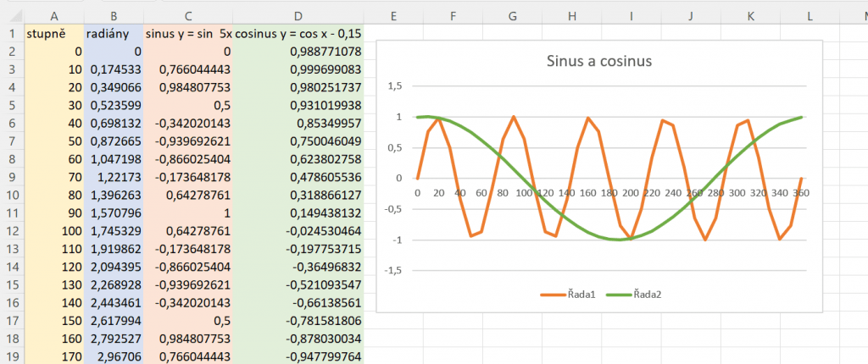Image resolution: width=868 pixels, height=364 pixels.
Task: Click the 1,5 label on vertical axis
Action: (x=392, y=85)
